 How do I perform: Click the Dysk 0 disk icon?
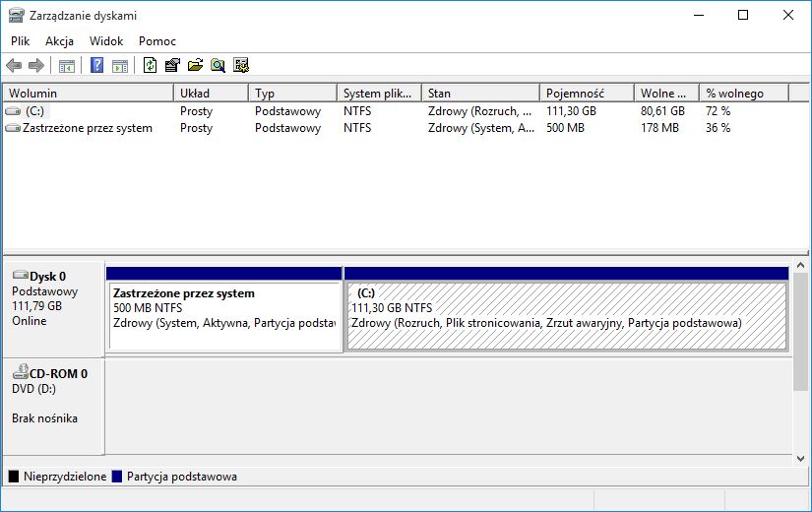click(21, 275)
